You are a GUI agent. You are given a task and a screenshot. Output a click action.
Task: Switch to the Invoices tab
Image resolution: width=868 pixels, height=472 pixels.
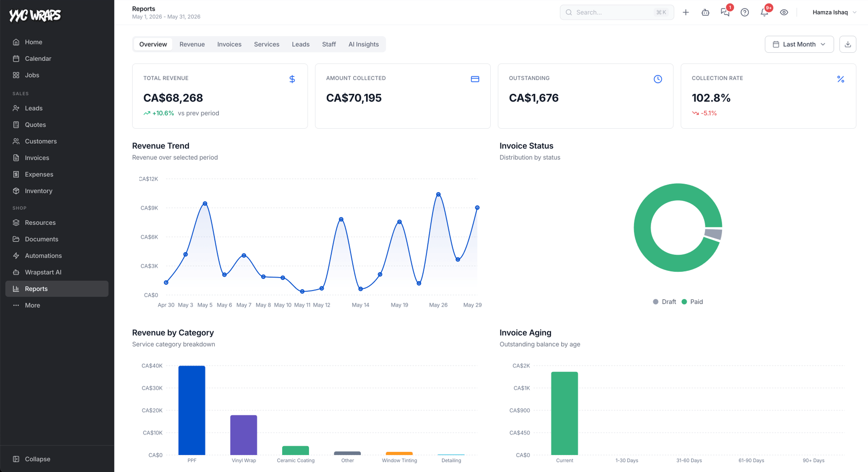pos(230,44)
